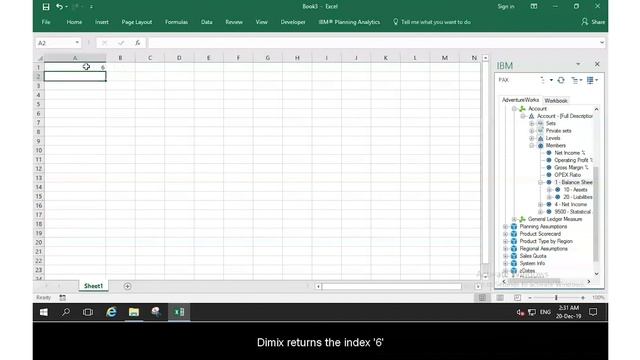This screenshot has width=640, height=360.
Task: Click zoom out minus on status bar
Action: [530, 298]
